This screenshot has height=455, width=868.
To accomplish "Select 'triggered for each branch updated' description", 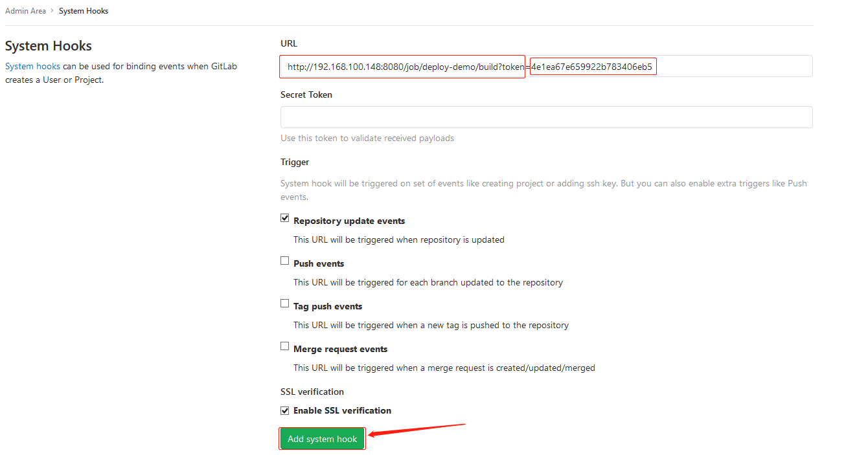I will coord(428,282).
